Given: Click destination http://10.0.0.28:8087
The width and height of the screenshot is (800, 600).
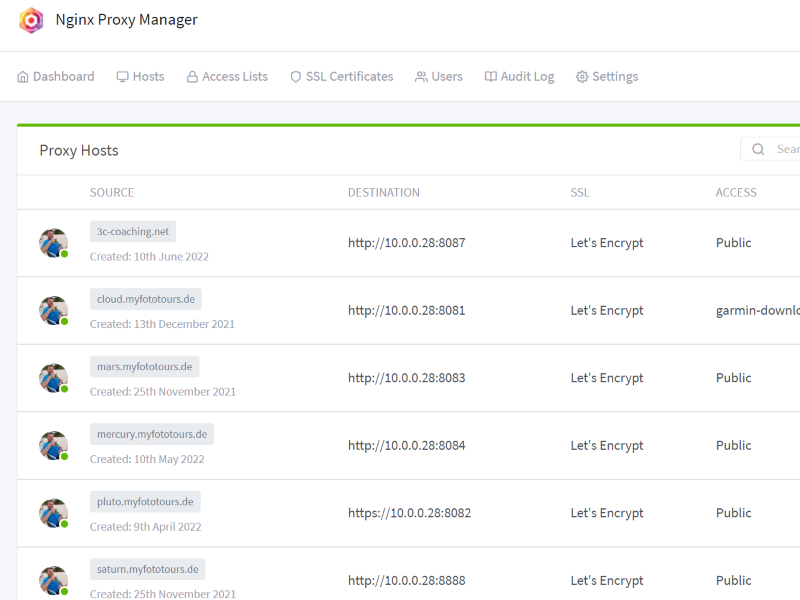Looking at the screenshot, I should click(407, 243).
